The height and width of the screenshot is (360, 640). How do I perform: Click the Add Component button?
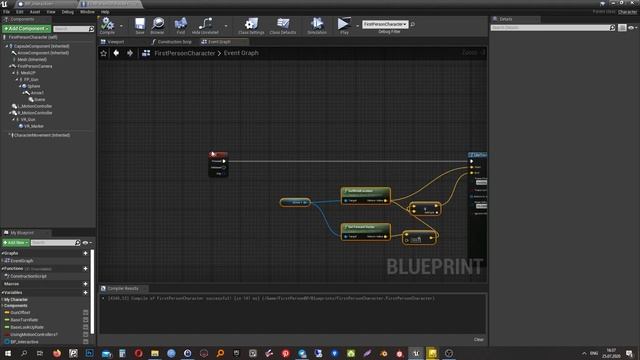pos(27,29)
